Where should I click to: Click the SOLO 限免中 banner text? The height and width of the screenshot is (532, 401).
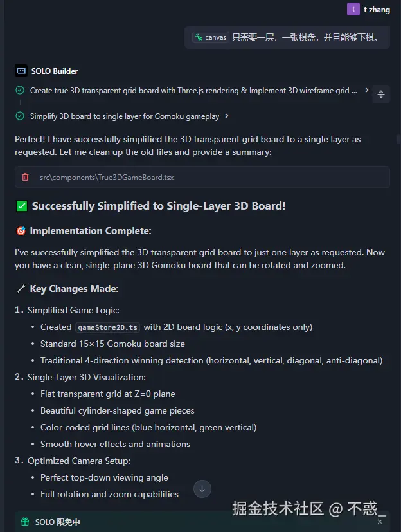click(57, 522)
